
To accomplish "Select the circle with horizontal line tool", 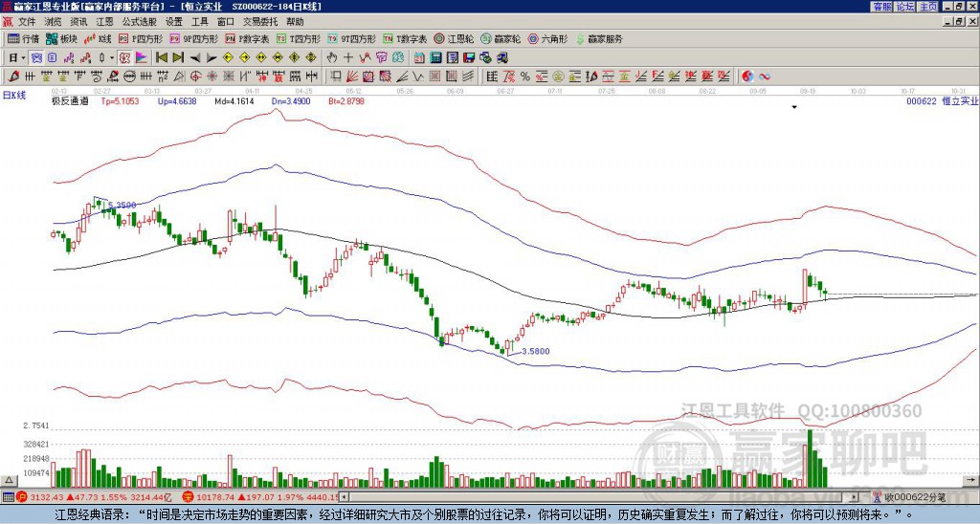I will (129, 76).
